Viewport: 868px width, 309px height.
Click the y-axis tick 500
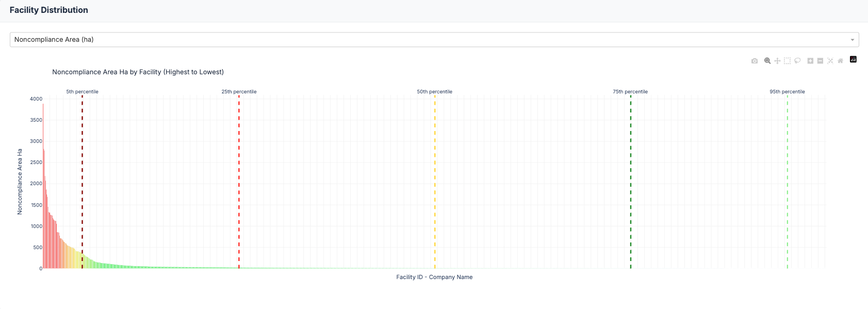coord(38,248)
